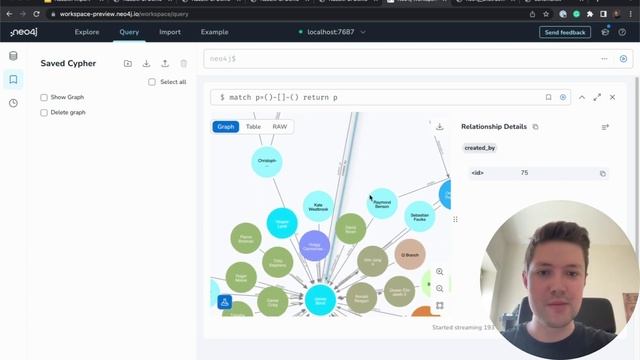Viewport: 640px width, 360px height.
Task: Run the query in the main editor
Action: point(623,59)
